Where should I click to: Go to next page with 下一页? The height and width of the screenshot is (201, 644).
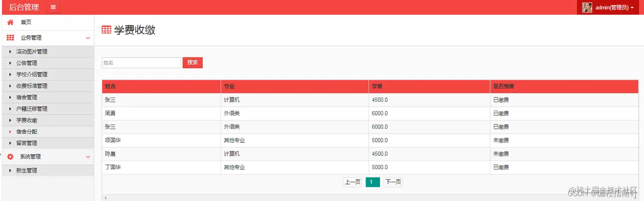393,182
